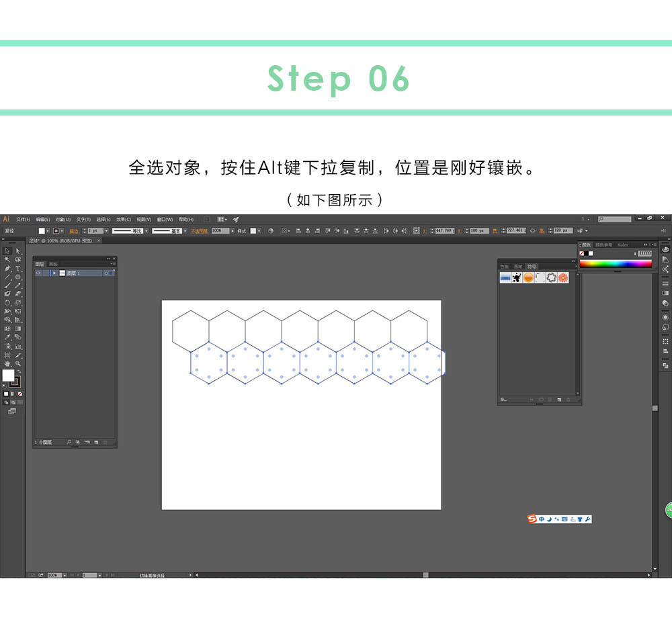
Task: Toggle lock column of layer 1
Action: (x=46, y=273)
